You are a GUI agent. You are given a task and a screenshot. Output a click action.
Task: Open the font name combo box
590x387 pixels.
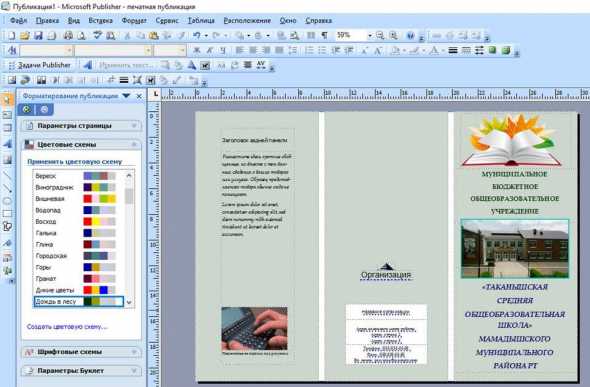coord(113,50)
